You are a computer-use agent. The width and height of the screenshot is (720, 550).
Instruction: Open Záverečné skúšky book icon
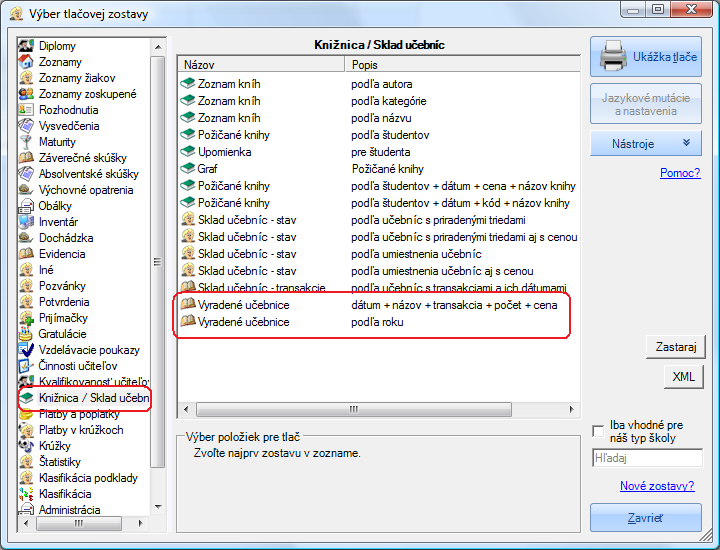point(26,158)
